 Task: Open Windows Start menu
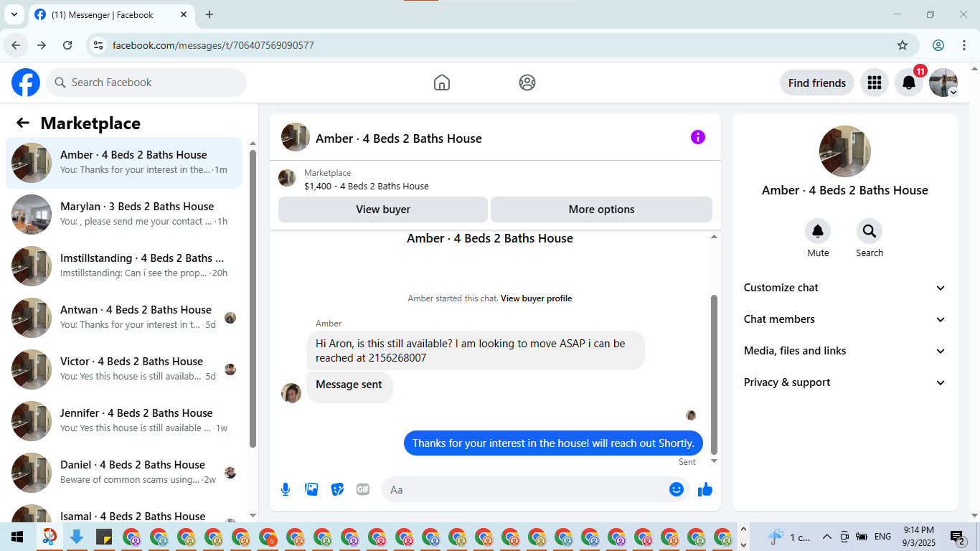click(17, 537)
